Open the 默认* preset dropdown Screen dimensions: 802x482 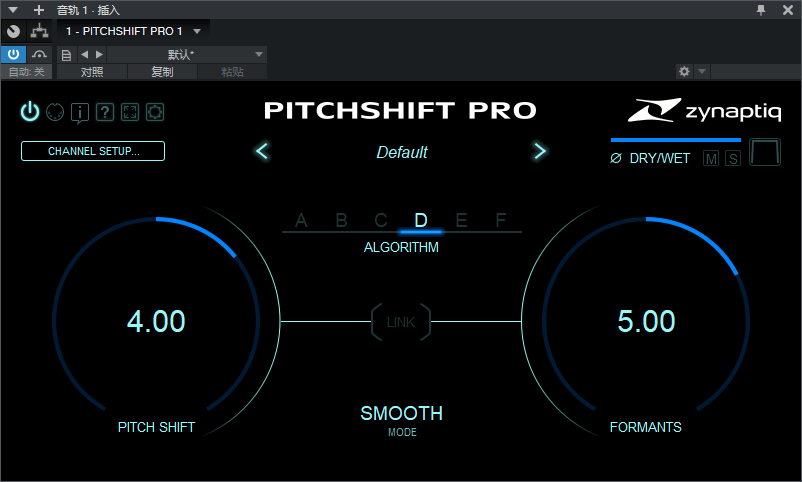187,54
